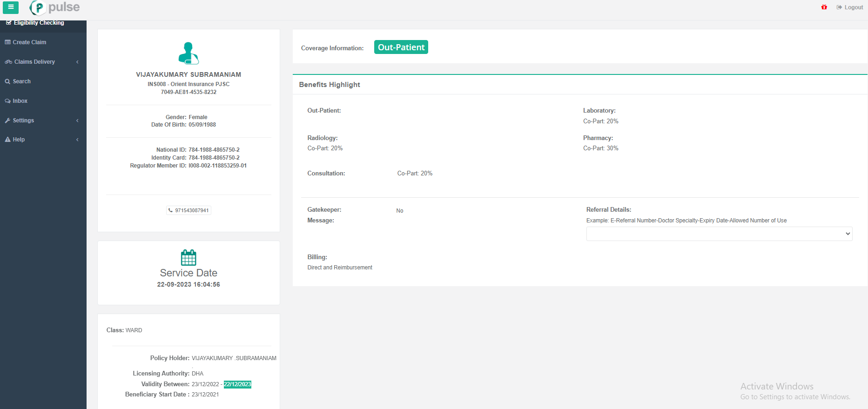The height and width of the screenshot is (409, 868).
Task: Click the Benefits Highlight panel header
Action: click(x=330, y=85)
